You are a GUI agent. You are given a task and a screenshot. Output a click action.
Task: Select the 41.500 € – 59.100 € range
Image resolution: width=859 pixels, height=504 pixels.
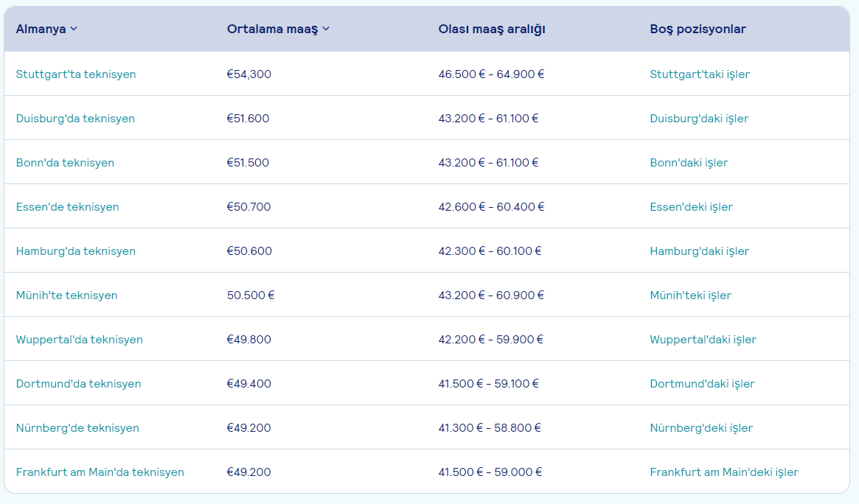pos(489,384)
